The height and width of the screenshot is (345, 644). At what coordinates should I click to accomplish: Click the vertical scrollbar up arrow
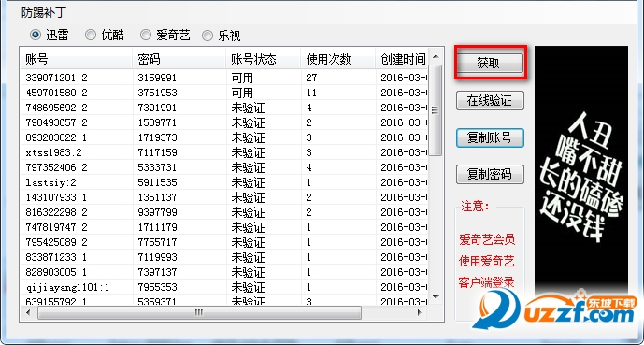click(x=436, y=56)
